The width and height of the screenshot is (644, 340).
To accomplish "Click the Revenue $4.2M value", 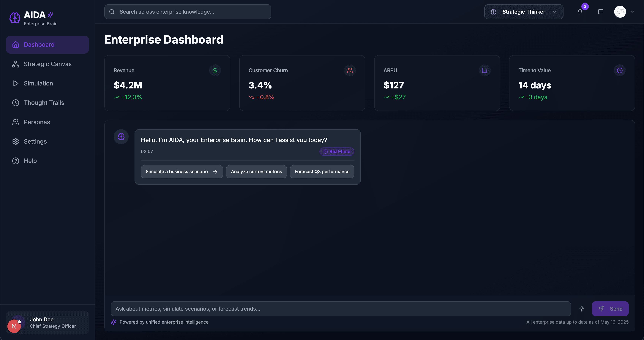I will click(x=128, y=85).
